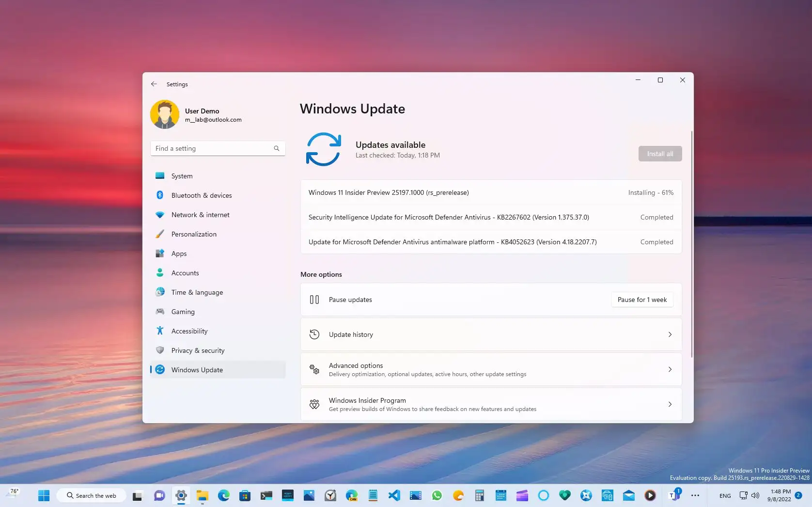Click the Pause for 1 week button

(x=642, y=299)
